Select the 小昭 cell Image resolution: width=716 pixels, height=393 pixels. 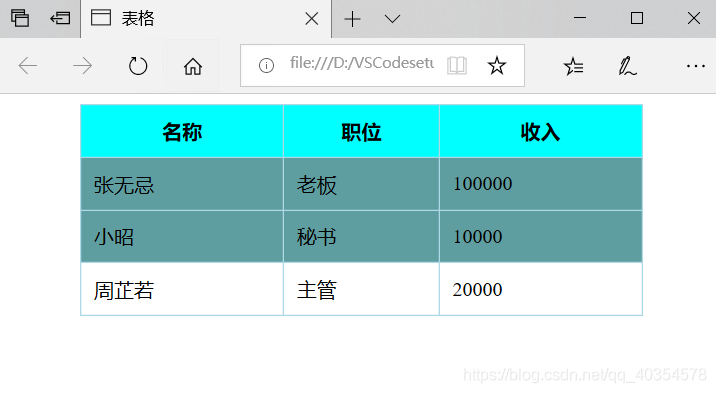[x=182, y=237]
